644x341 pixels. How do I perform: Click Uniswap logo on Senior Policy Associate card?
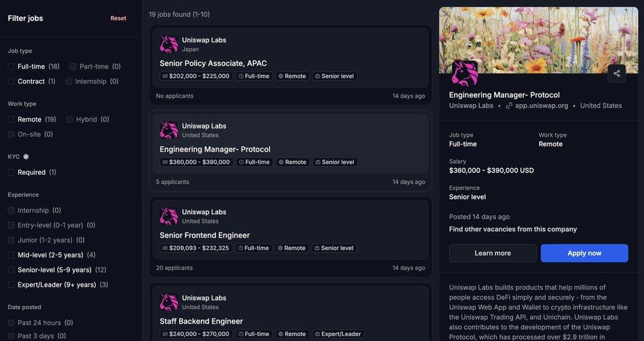click(x=168, y=44)
